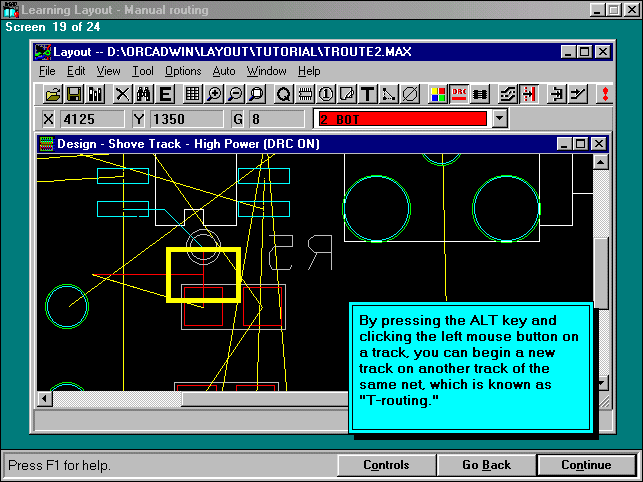The height and width of the screenshot is (482, 643).
Task: Click the Open file folder icon
Action: [54, 94]
